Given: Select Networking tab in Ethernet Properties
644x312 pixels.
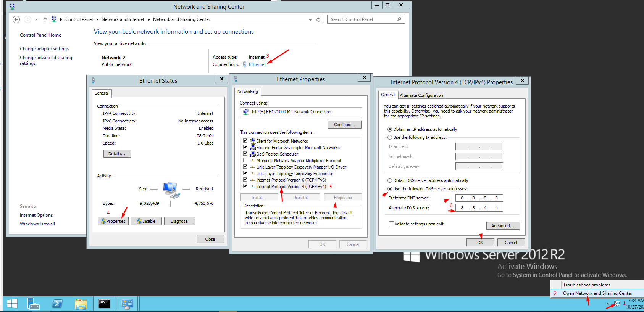Looking at the screenshot, I should (248, 92).
